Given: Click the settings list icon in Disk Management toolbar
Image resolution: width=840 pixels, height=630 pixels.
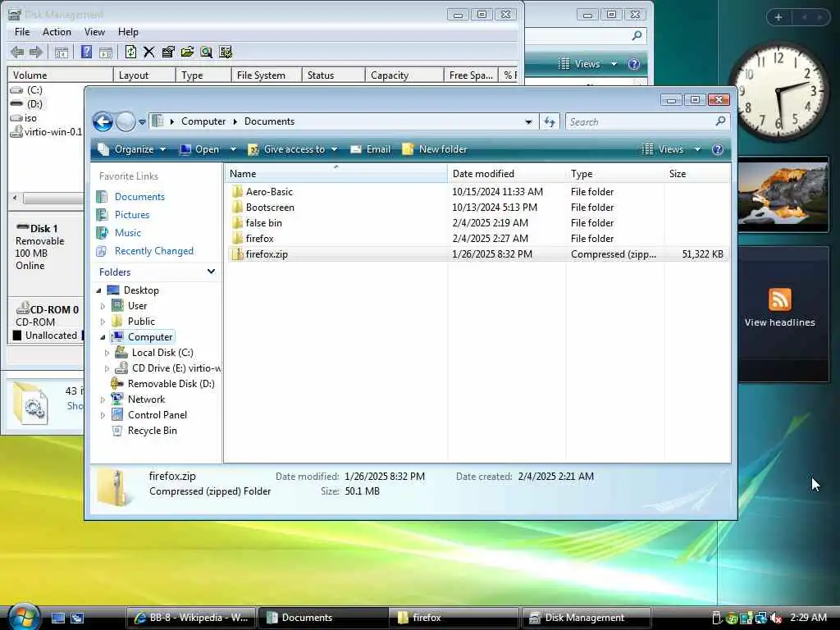Looking at the screenshot, I should 226,52.
